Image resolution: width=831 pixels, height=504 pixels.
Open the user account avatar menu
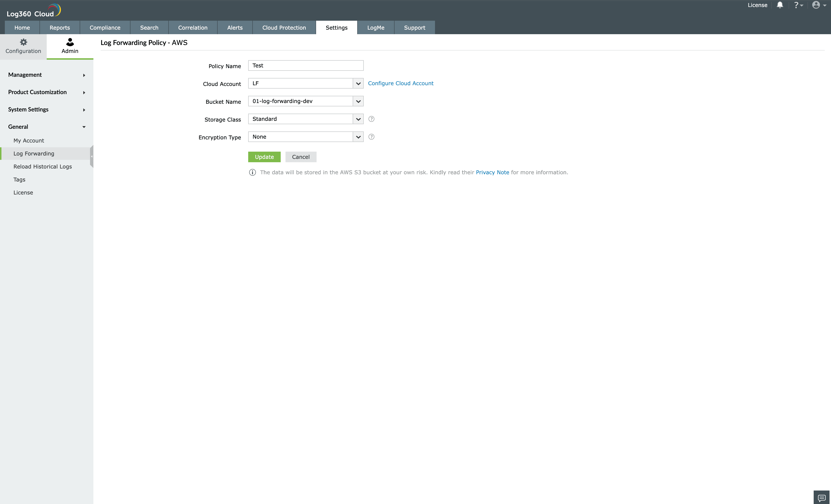coord(817,5)
